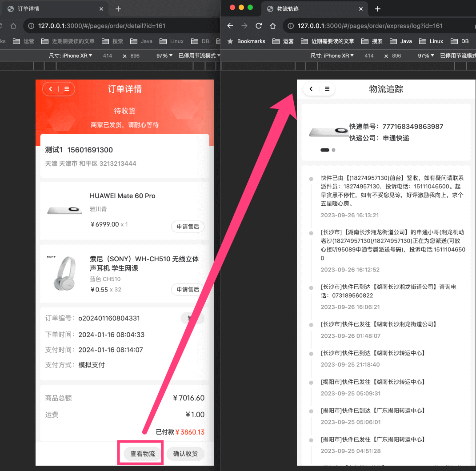Tap the back chevron in the 订单详情 header
The height and width of the screenshot is (471, 476).
pos(50,89)
